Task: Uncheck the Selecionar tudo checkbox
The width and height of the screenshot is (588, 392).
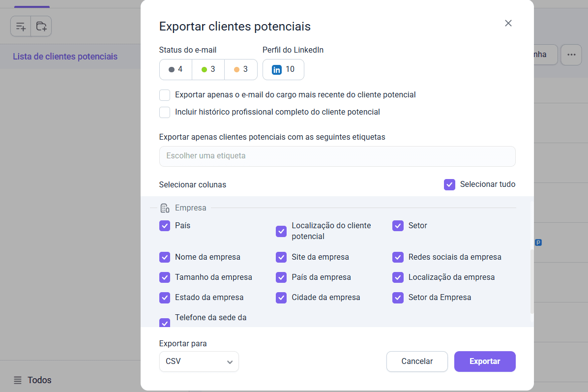Action: (x=449, y=184)
